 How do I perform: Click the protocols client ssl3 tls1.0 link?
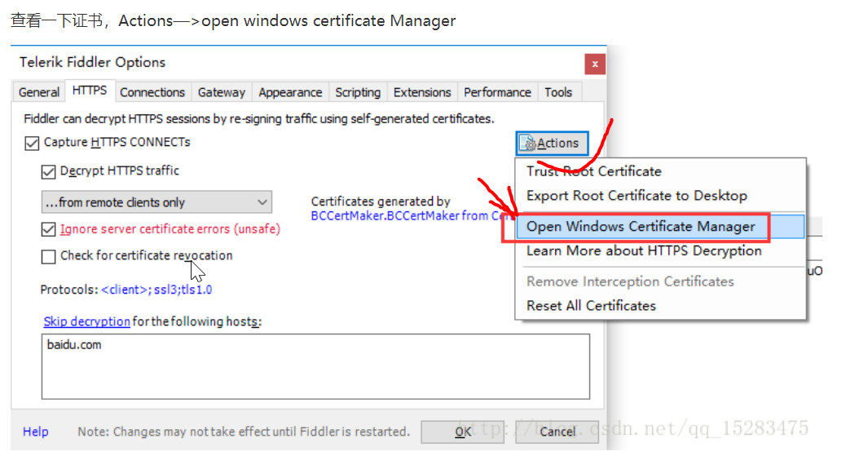(156, 290)
